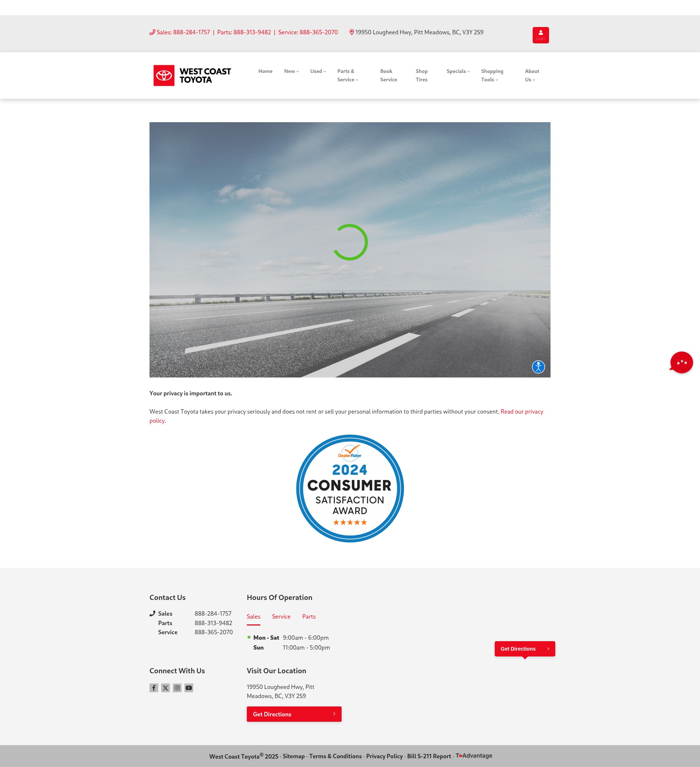Open the Book Service menu item

[388, 75]
